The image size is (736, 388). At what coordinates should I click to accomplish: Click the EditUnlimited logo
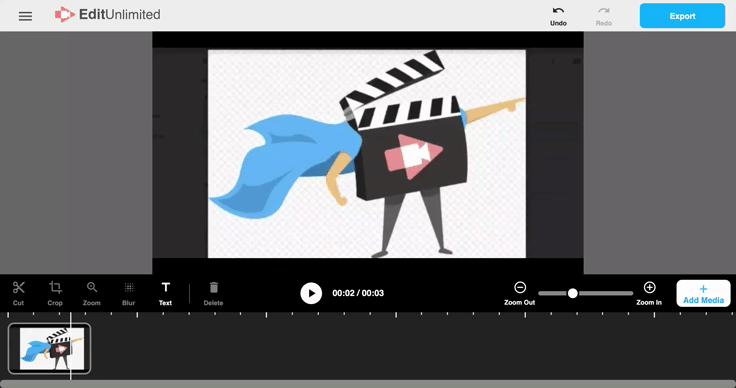107,15
